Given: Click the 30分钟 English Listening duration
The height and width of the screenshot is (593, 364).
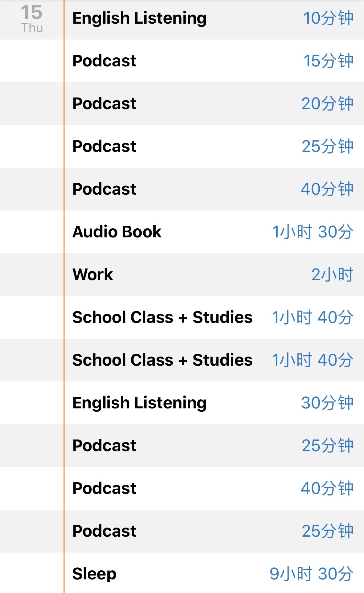Looking at the screenshot, I should pos(327,403).
